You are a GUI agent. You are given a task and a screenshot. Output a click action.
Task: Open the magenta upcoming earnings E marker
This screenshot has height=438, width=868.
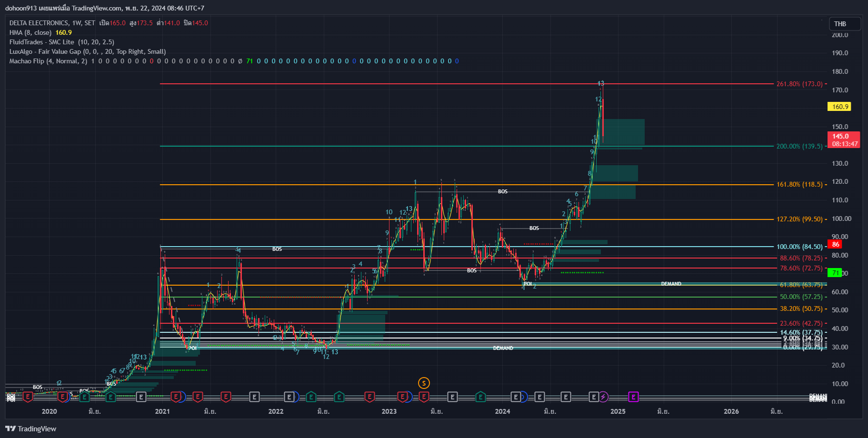(633, 397)
